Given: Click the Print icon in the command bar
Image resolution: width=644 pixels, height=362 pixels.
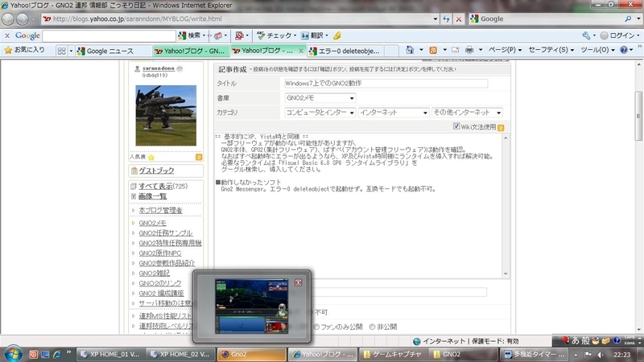Looking at the screenshot, I should click(x=469, y=50).
